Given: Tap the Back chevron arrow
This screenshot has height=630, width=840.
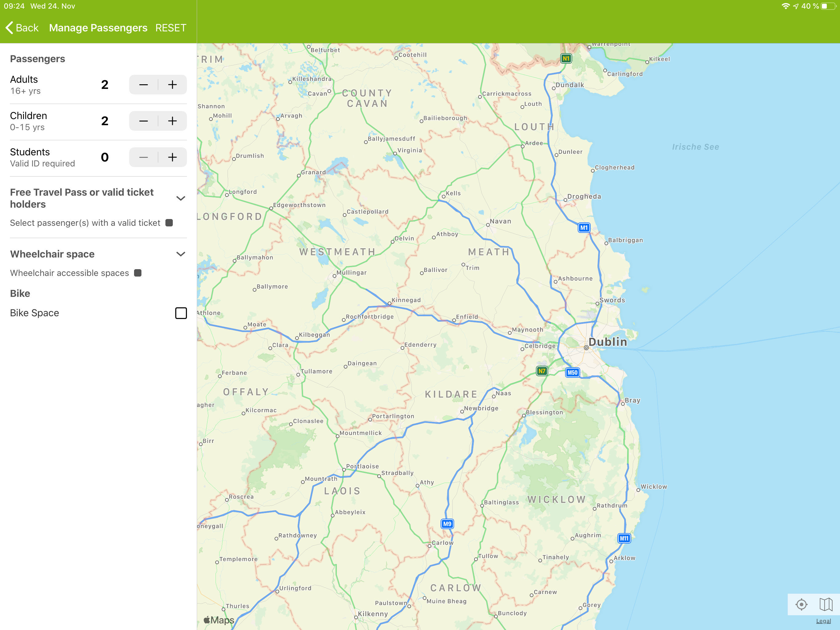Looking at the screenshot, I should (x=9, y=28).
